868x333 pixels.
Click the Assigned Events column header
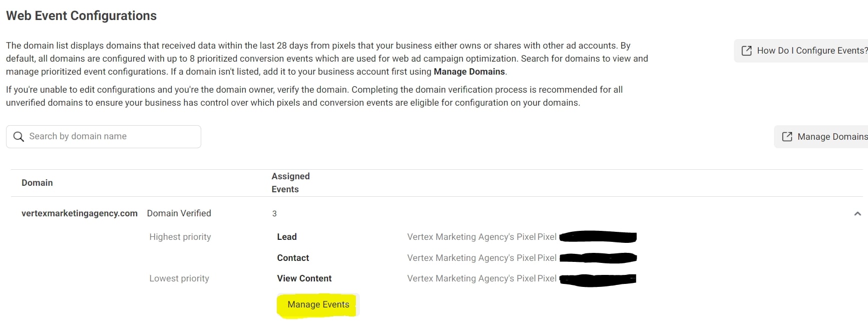tap(291, 183)
